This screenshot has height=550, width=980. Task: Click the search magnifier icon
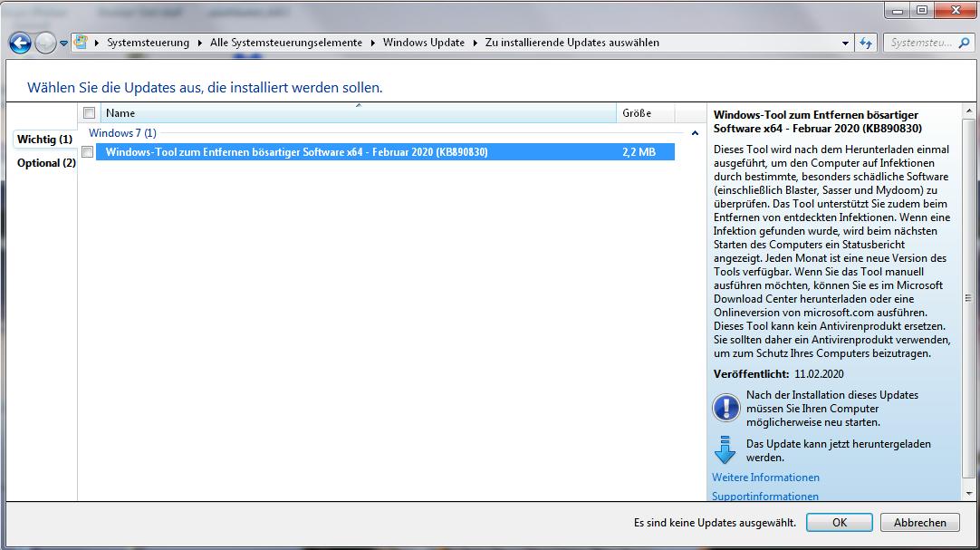point(965,43)
